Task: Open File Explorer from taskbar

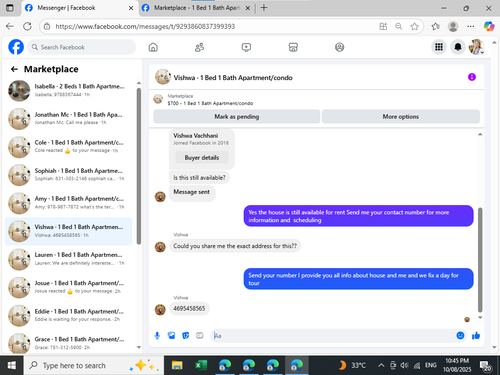Action: (x=177, y=365)
